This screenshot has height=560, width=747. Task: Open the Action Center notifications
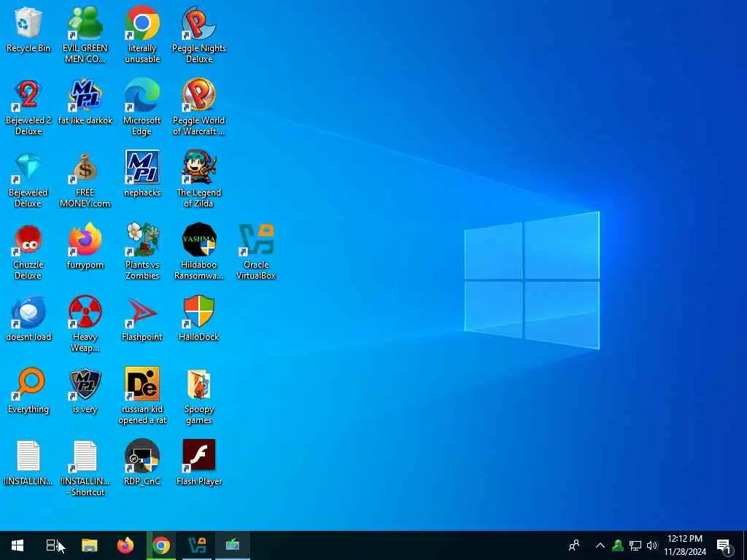[x=724, y=546]
